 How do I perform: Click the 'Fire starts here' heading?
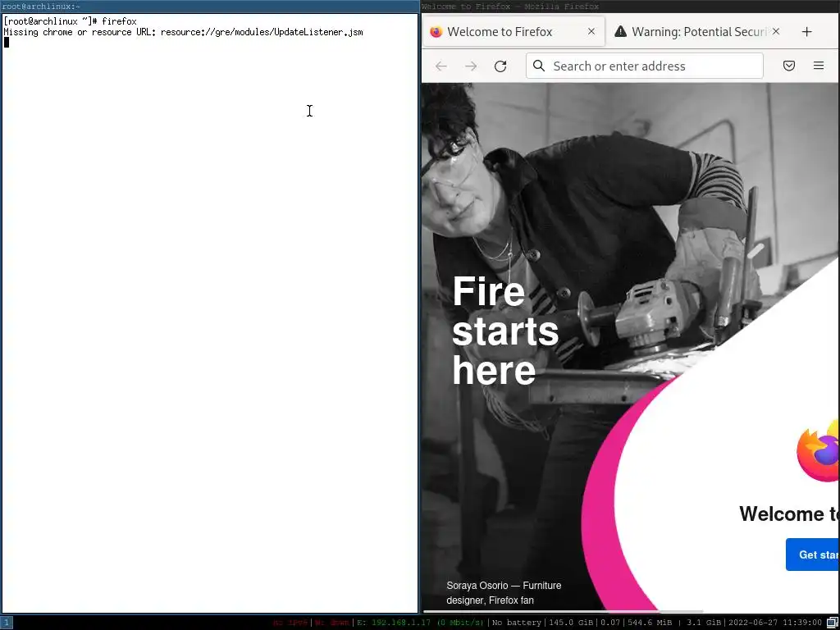[x=505, y=331]
